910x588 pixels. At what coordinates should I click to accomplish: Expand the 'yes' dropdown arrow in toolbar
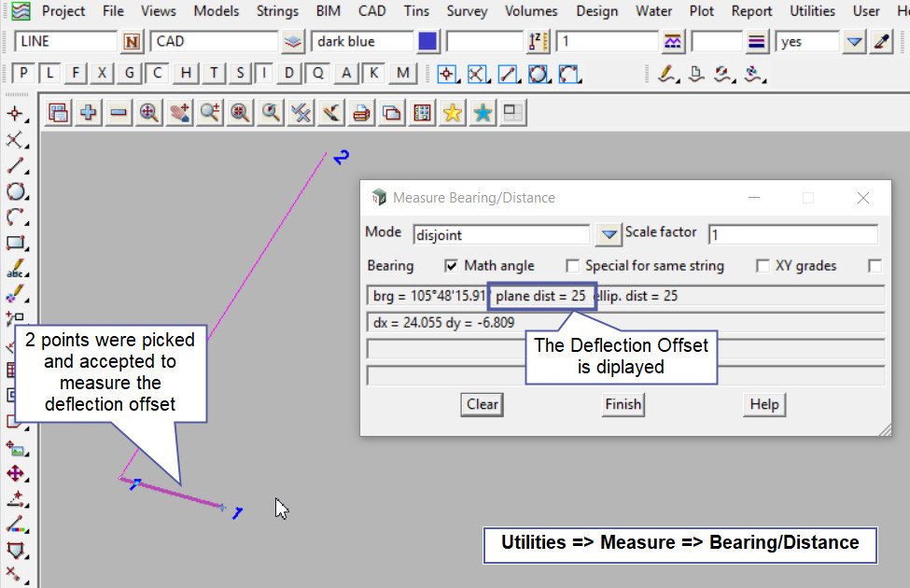click(x=854, y=42)
